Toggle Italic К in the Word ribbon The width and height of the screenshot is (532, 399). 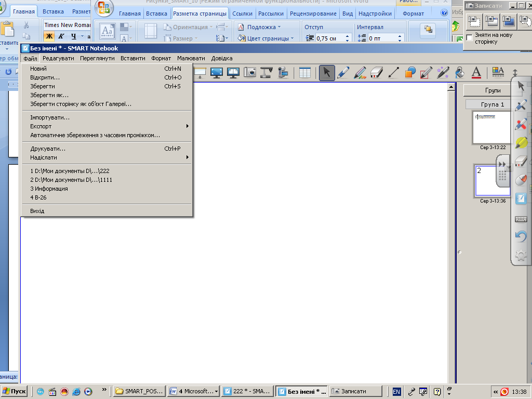coord(61,36)
